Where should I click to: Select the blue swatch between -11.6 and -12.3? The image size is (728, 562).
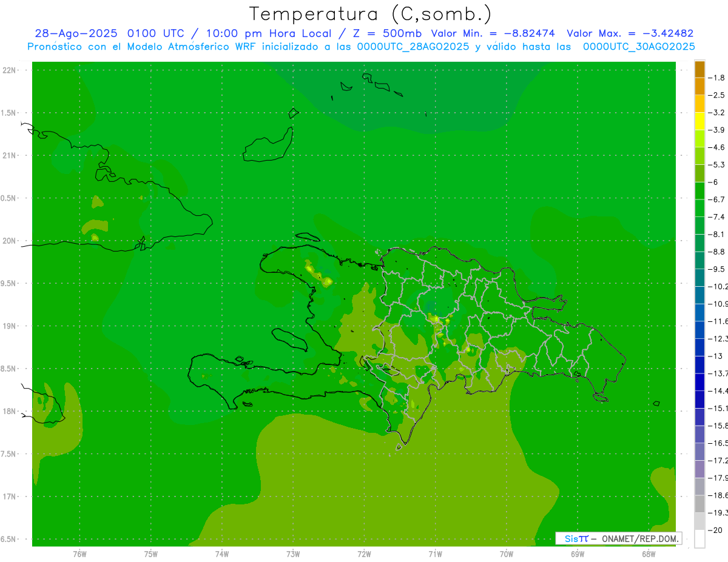coord(699,330)
